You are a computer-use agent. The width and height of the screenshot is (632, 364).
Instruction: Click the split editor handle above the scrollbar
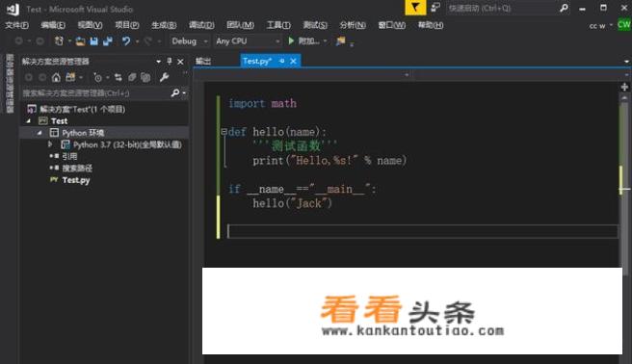click(x=624, y=87)
